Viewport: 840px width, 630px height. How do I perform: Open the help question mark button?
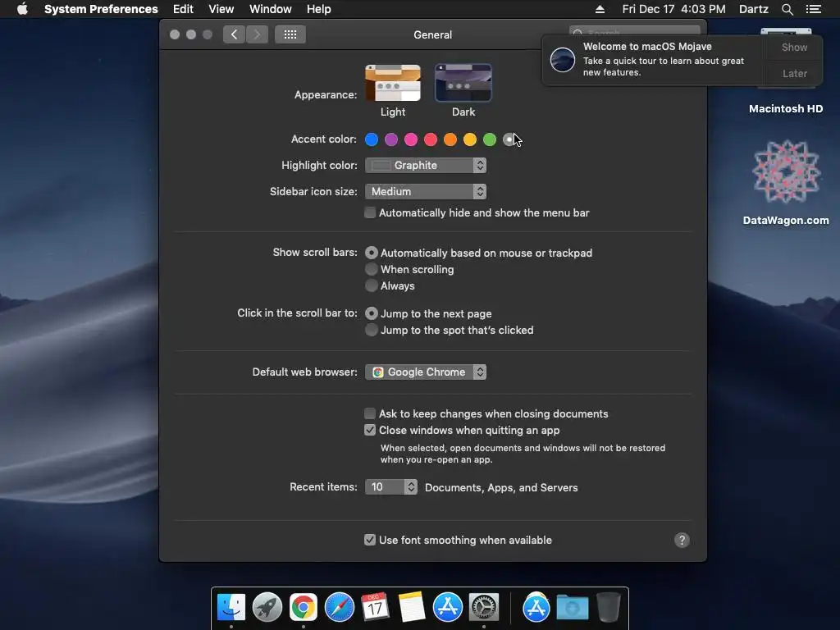click(x=682, y=540)
